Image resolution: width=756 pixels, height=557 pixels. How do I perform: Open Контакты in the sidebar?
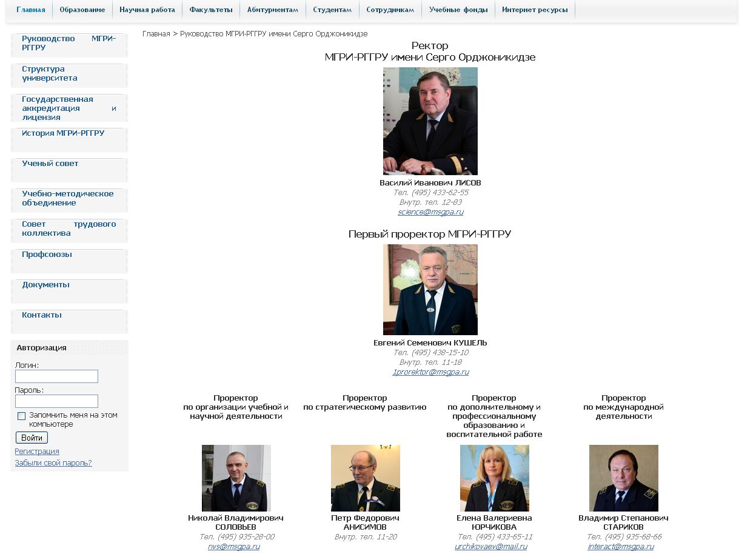42,315
